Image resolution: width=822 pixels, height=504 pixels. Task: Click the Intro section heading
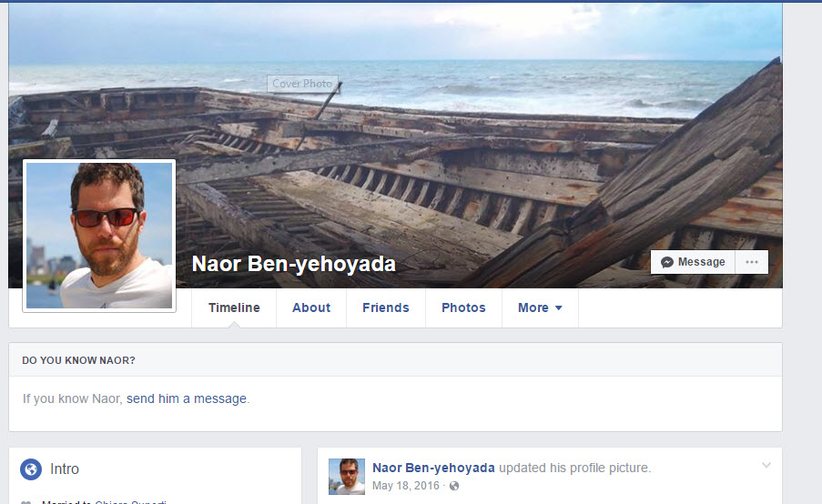click(x=65, y=469)
